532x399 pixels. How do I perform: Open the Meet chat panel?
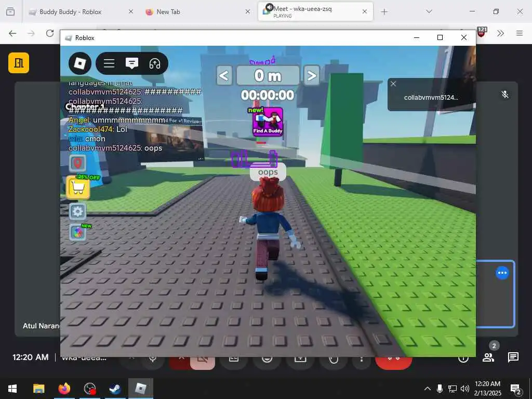pyautogui.click(x=513, y=357)
